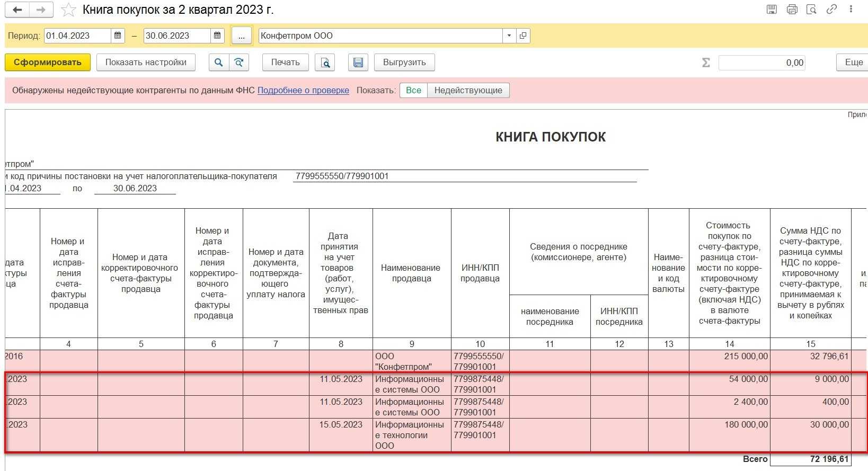Click the blue floppy save icon
This screenshot has width=868, height=471.
click(x=358, y=63)
